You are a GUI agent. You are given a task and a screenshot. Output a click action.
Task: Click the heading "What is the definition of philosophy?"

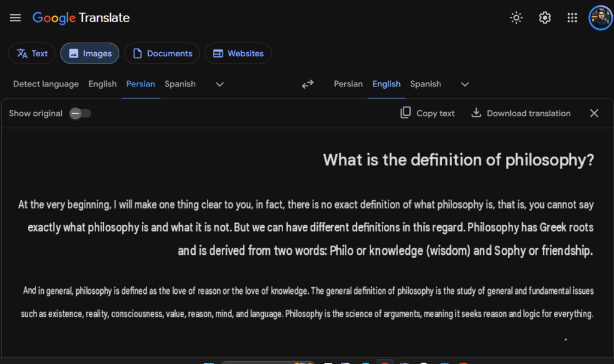(x=459, y=160)
